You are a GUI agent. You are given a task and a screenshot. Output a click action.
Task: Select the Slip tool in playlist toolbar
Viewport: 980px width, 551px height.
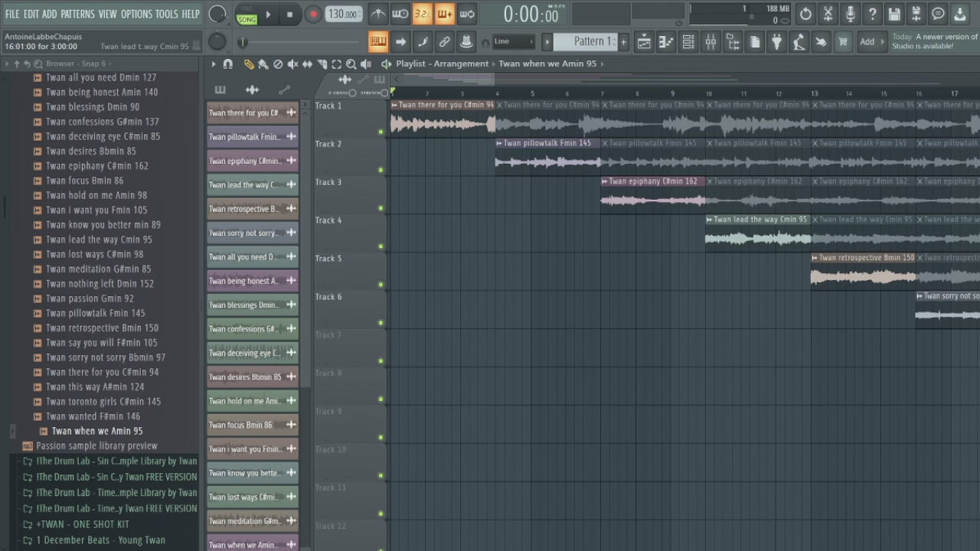pos(307,64)
